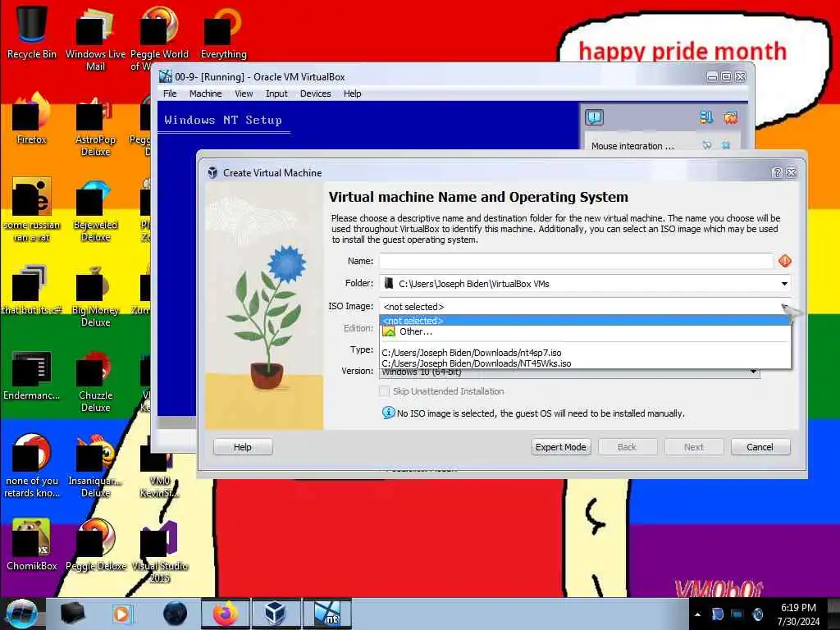
Task: Open Peggle Deluxe desktop icon
Action: coord(95,545)
